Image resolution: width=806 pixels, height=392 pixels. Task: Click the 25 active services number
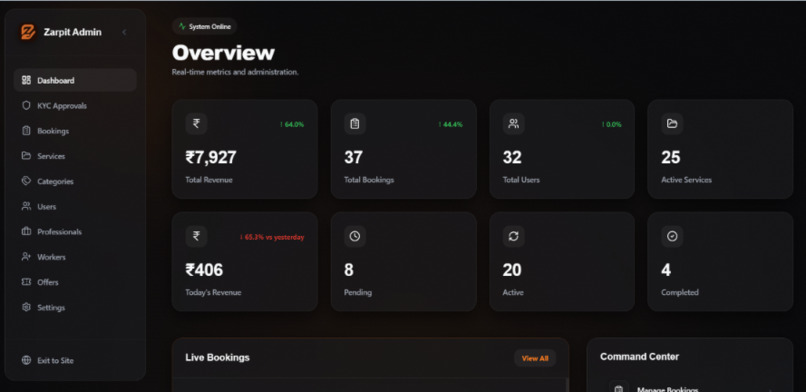coord(671,157)
